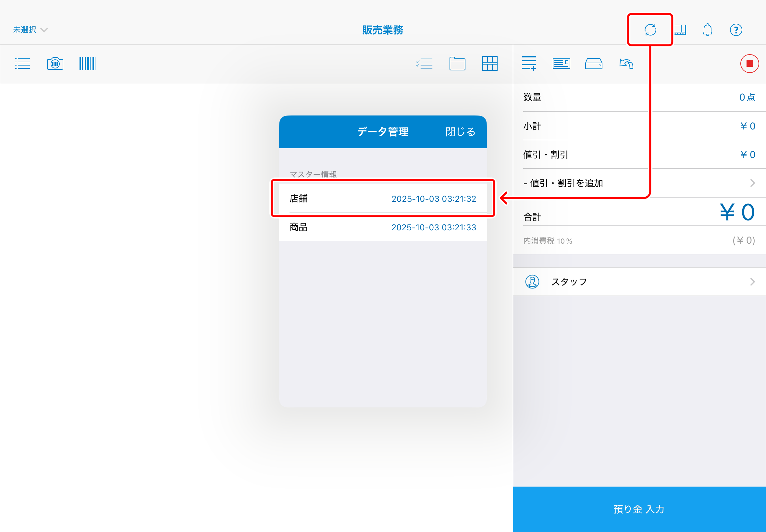This screenshot has width=766, height=532.
Task: Open the cash drawer icon
Action: pos(594,63)
